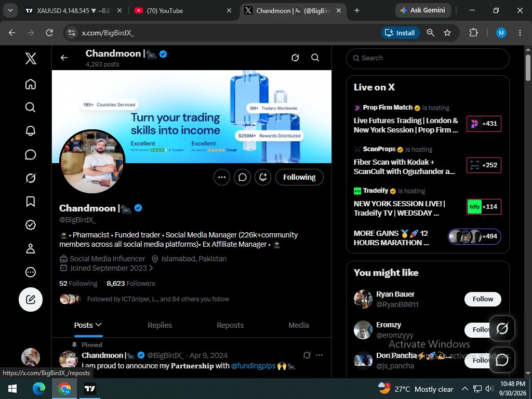Open Followed by ICTSniper and others
Screen dimensions: 532x399
pos(158,299)
